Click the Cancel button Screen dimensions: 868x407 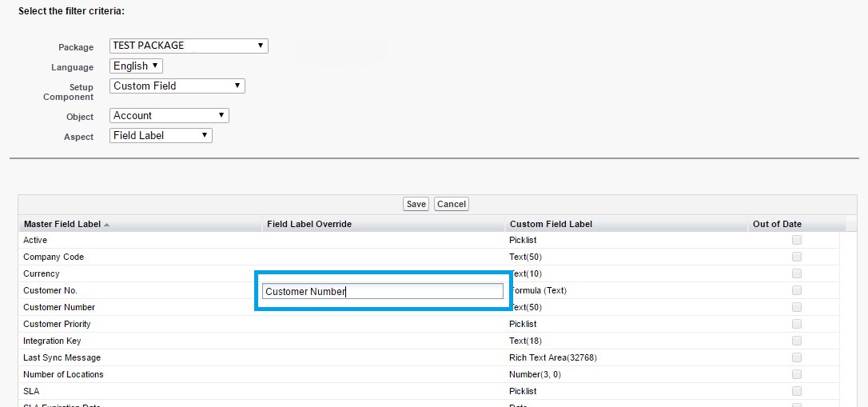[451, 204]
